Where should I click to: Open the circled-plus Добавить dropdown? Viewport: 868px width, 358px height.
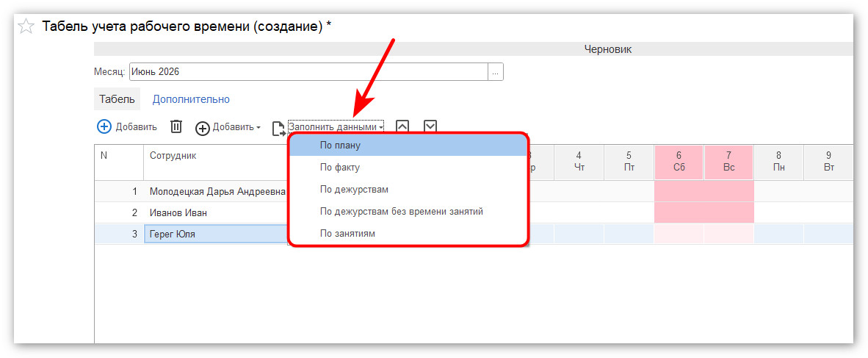tap(228, 128)
